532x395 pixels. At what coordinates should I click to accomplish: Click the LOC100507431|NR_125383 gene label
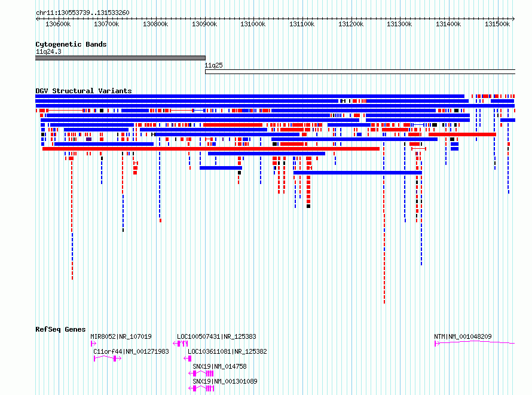click(x=216, y=336)
